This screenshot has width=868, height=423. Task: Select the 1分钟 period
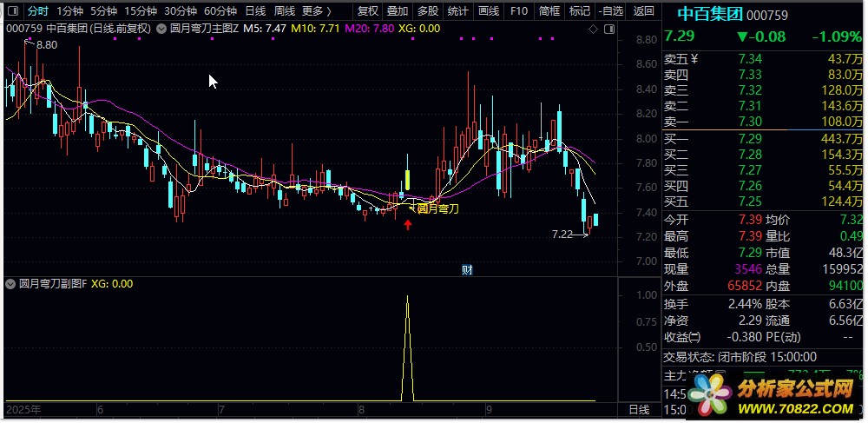click(69, 11)
